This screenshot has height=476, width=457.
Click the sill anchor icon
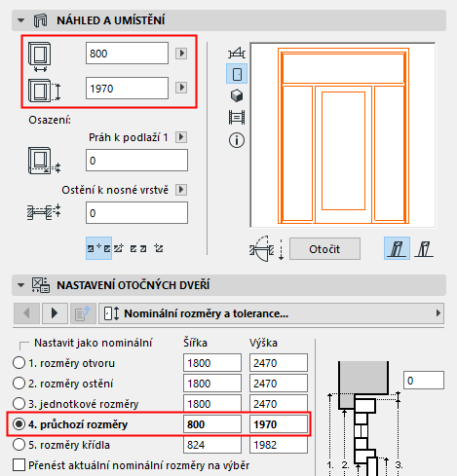(x=44, y=161)
